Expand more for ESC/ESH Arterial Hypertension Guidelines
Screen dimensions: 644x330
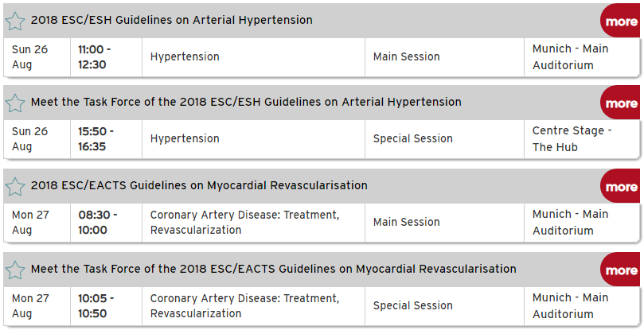coord(621,21)
